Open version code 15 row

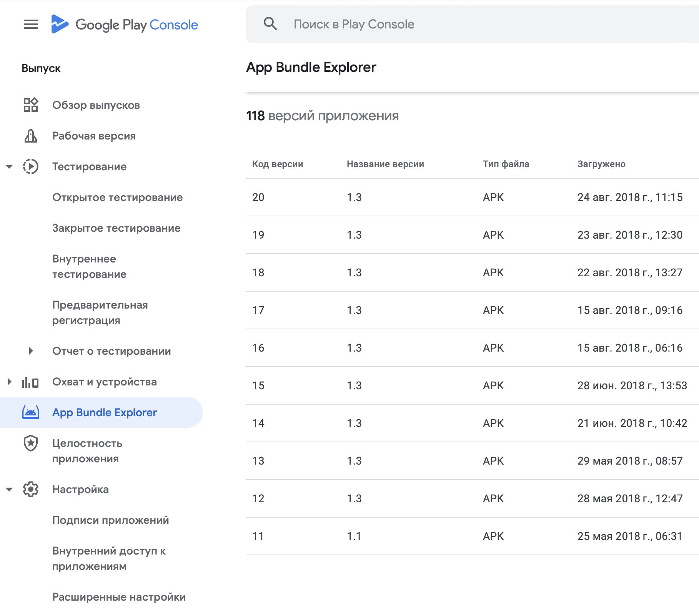tap(473, 385)
